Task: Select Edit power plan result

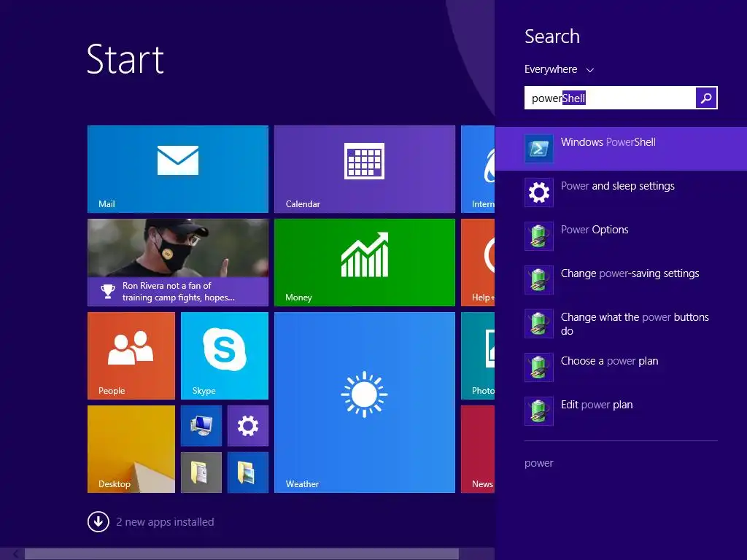Action: coord(622,411)
